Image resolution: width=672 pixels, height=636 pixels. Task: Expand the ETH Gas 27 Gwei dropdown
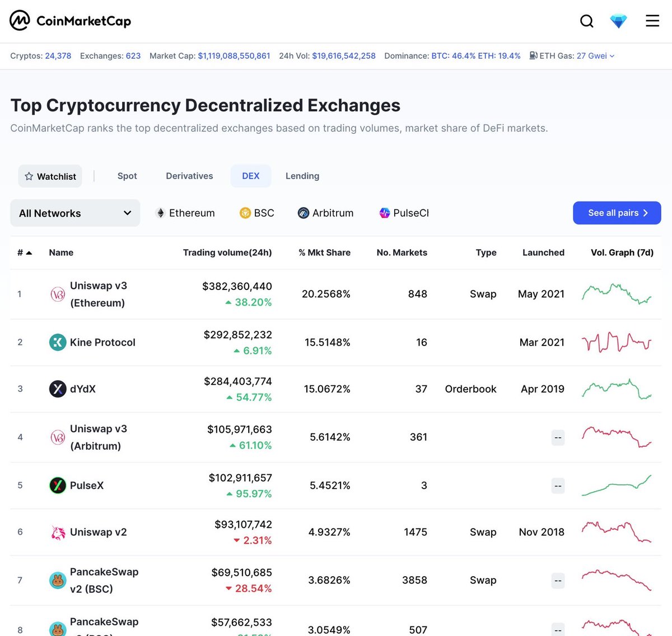click(x=596, y=56)
